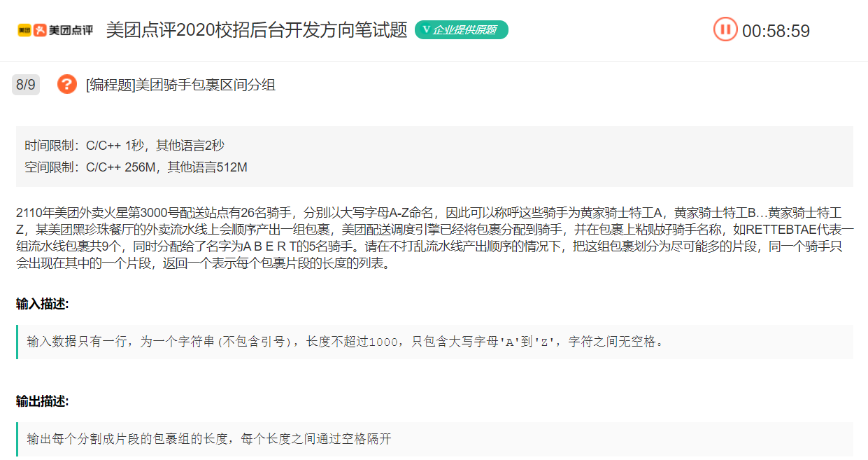Click the yellow Meituan logo square

24,30
